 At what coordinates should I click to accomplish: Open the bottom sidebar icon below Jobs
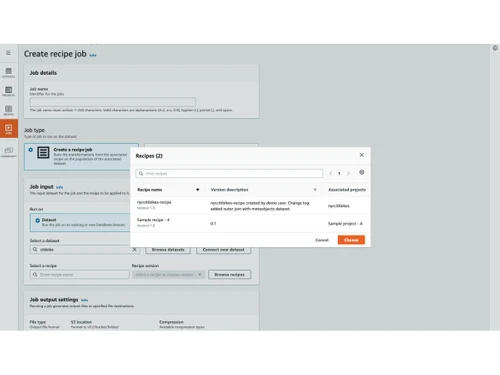pyautogui.click(x=9, y=152)
